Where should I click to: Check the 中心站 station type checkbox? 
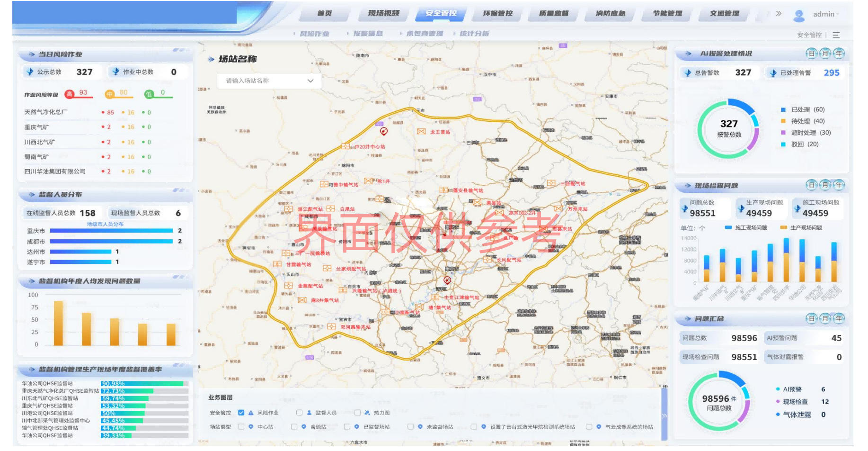[x=241, y=427]
